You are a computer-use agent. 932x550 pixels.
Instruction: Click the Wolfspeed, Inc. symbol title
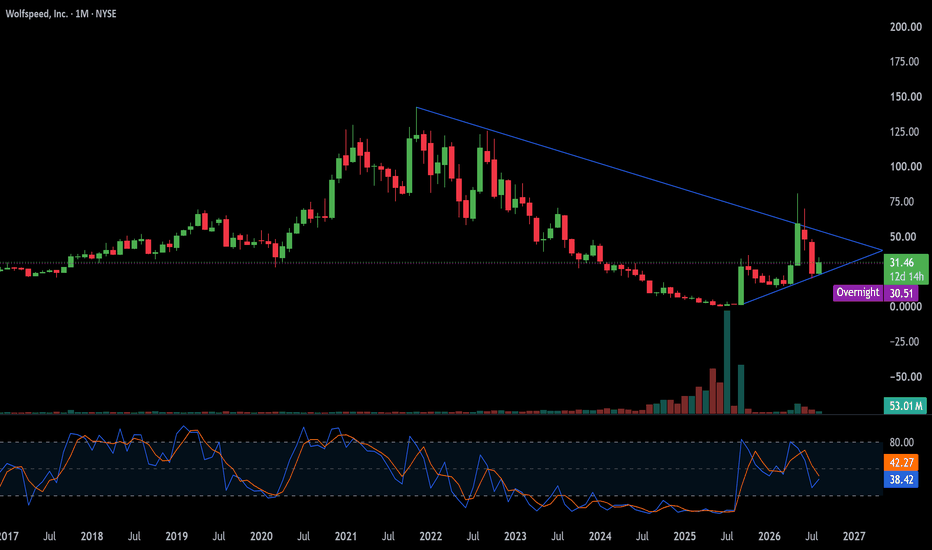pyautogui.click(x=36, y=14)
